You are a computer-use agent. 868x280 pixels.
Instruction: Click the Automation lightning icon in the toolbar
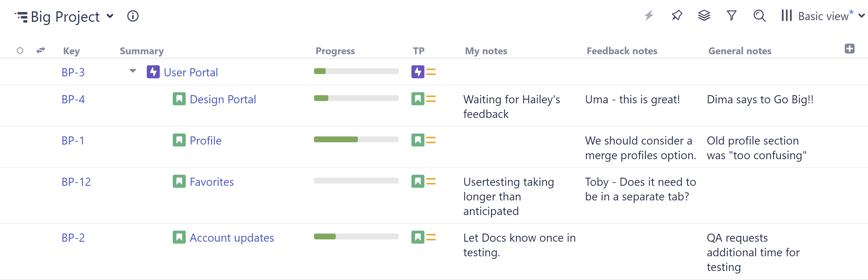click(x=649, y=16)
